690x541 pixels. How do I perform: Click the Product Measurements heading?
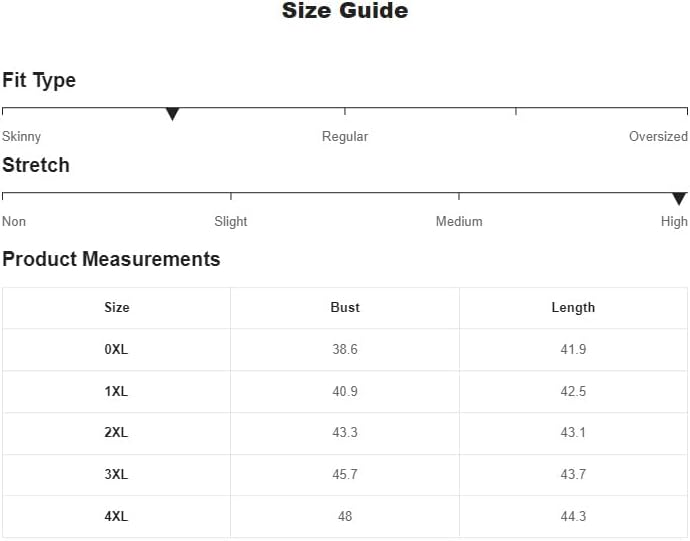point(111,259)
